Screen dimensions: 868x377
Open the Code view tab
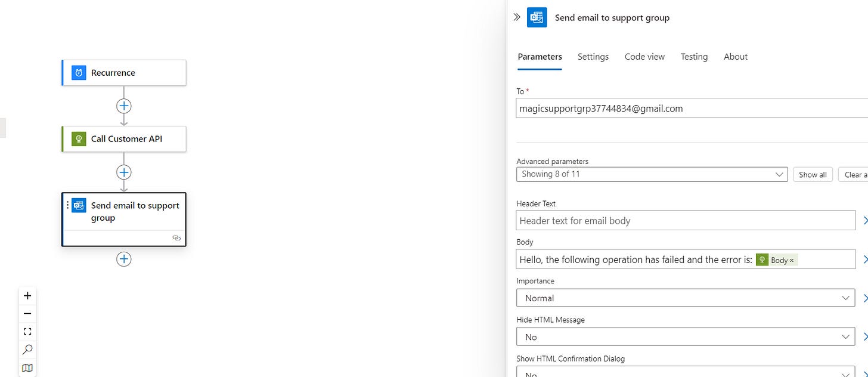pos(644,56)
